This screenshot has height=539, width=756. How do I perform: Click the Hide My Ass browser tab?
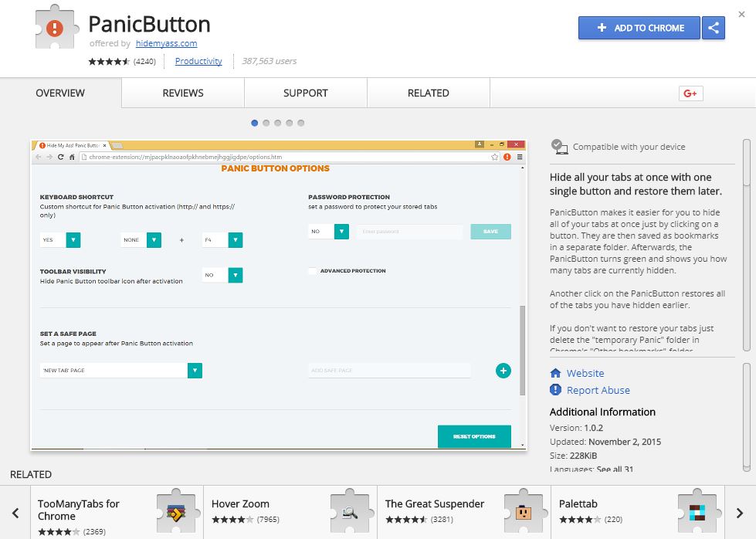pyautogui.click(x=73, y=145)
